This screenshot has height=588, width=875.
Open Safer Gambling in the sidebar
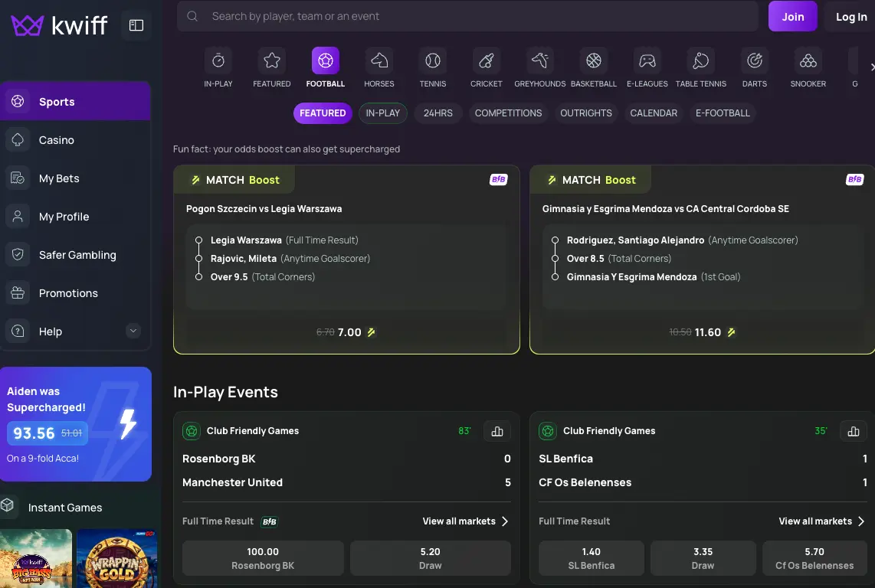point(75,255)
